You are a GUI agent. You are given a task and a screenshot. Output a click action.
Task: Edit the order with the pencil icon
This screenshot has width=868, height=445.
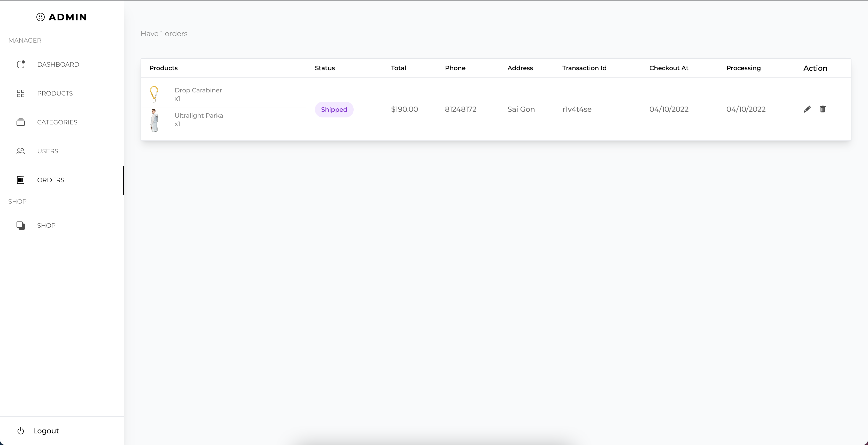click(x=807, y=109)
